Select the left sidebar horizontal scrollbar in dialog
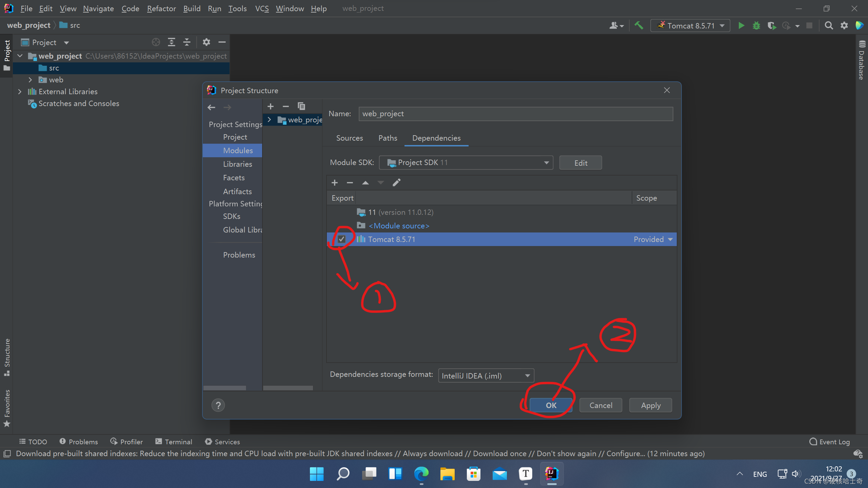 pos(224,388)
